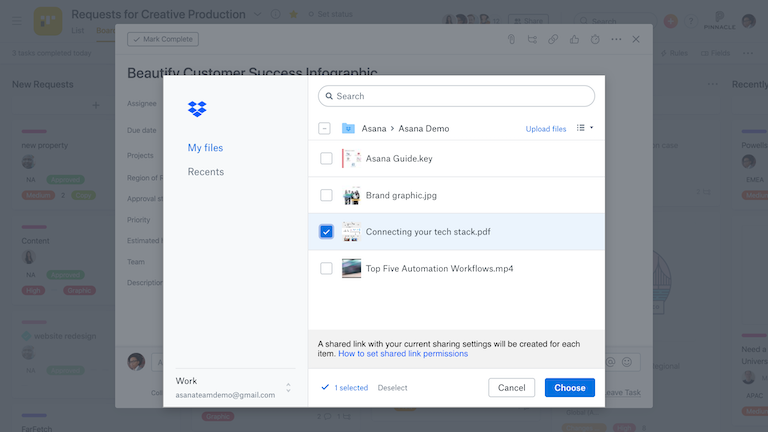Select My files in the sidebar

coord(205,148)
